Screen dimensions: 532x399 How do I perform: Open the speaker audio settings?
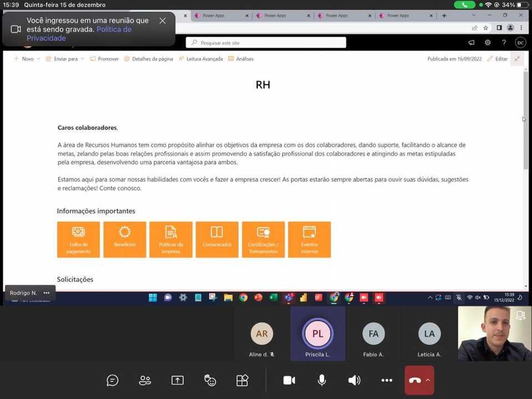click(x=354, y=380)
